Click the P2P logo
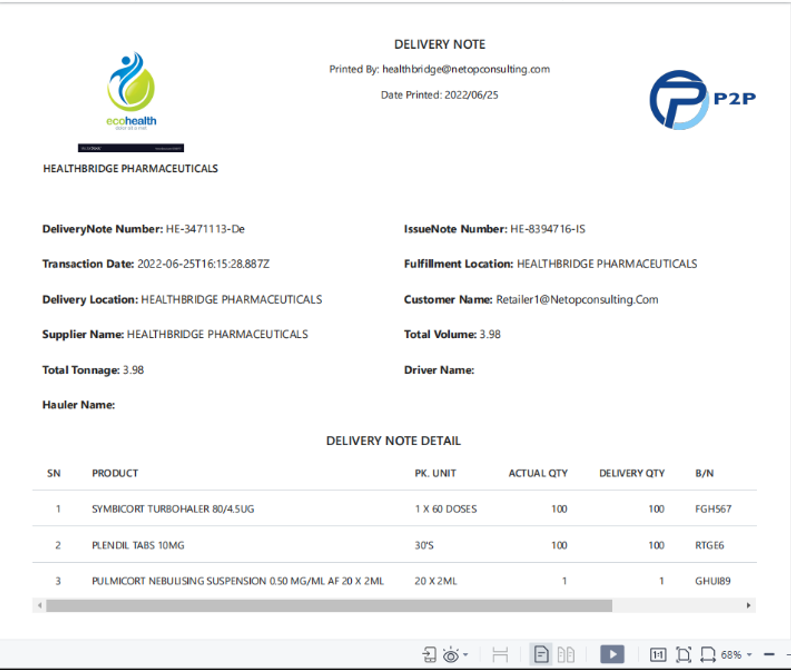Image resolution: width=791 pixels, height=670 pixels. click(702, 99)
